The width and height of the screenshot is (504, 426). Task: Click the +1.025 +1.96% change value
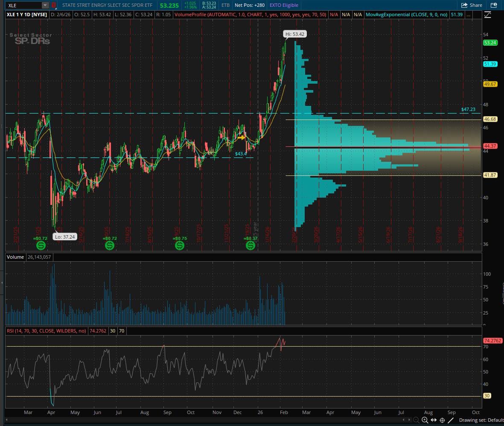(x=190, y=5)
